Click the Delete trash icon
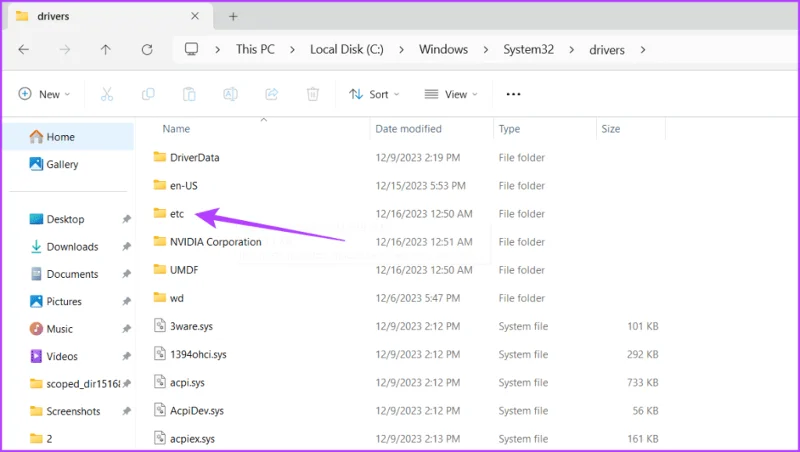Viewport: 800px width, 452px height. click(x=313, y=94)
